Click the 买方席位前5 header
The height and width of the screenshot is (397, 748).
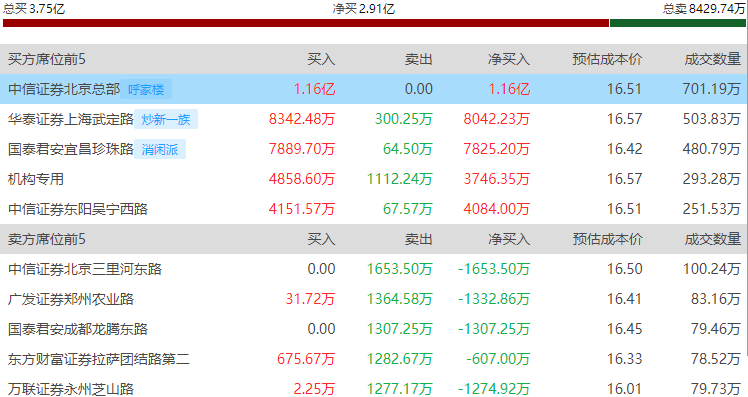pos(47,59)
